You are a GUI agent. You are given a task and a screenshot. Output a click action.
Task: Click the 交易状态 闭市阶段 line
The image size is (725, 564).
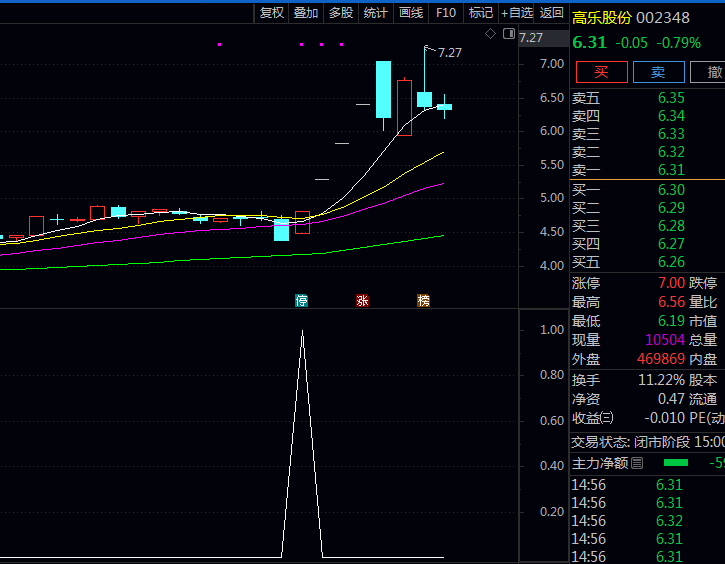(648, 442)
